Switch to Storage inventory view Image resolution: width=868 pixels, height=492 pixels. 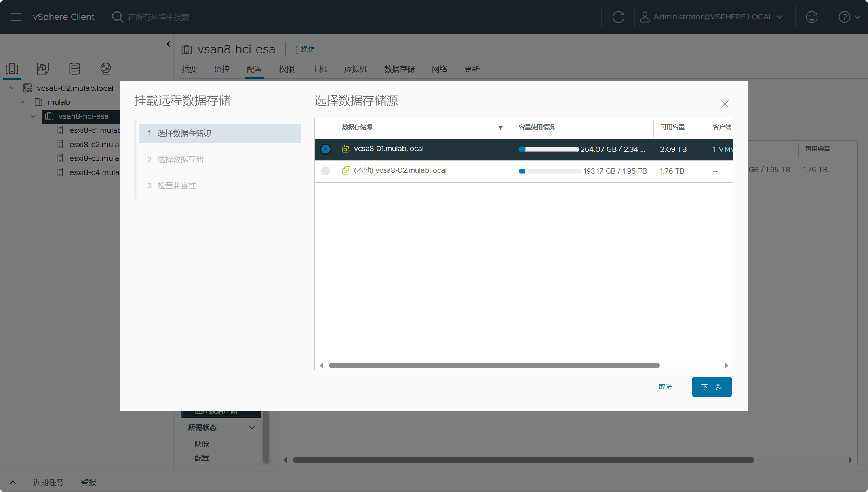[74, 69]
